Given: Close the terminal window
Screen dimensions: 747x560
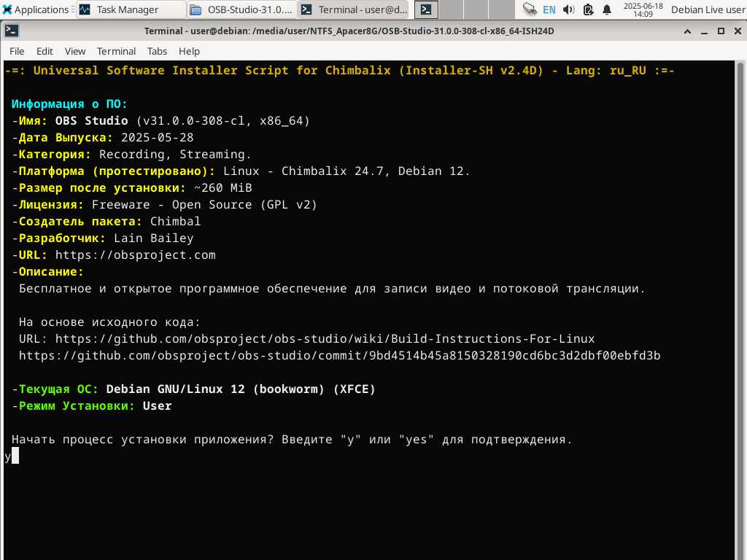Looking at the screenshot, I should 738,31.
